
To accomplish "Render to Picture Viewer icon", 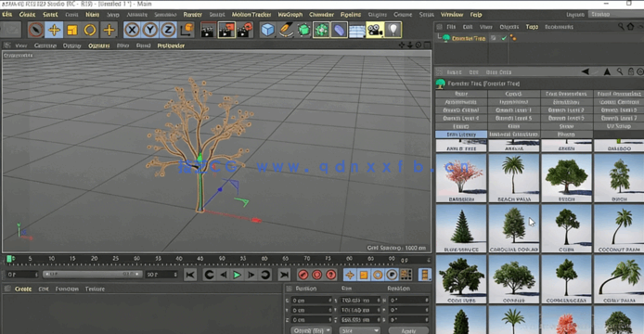I will tap(226, 30).
